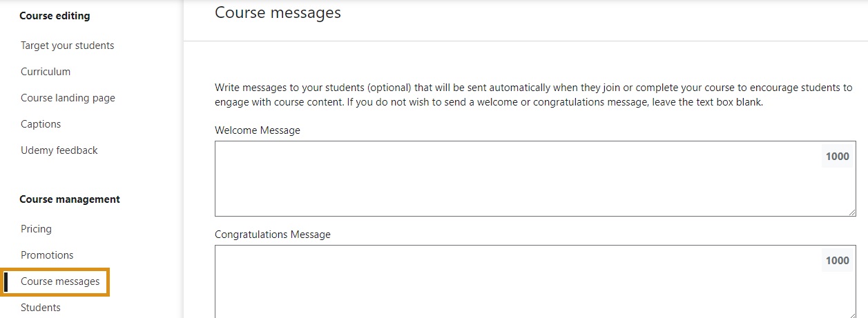
Task: Click the Course editing section header
Action: click(x=55, y=15)
